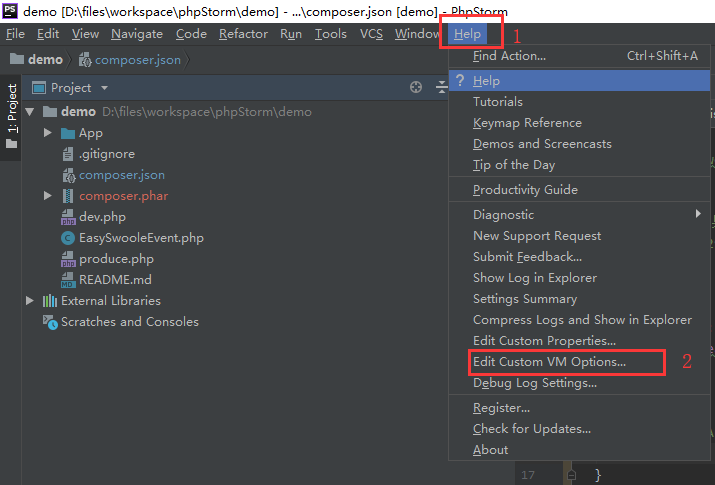Viewport: 715px width, 485px height.
Task: Collapse the demo root tree node
Action: pyautogui.click(x=30, y=112)
